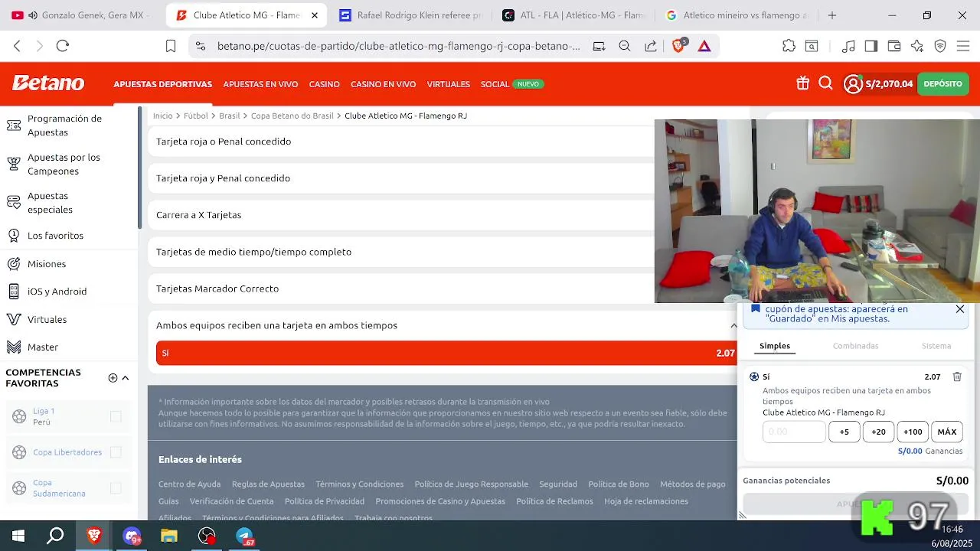This screenshot has height=551, width=980.
Task: Click the share page icon
Action: pyautogui.click(x=651, y=46)
